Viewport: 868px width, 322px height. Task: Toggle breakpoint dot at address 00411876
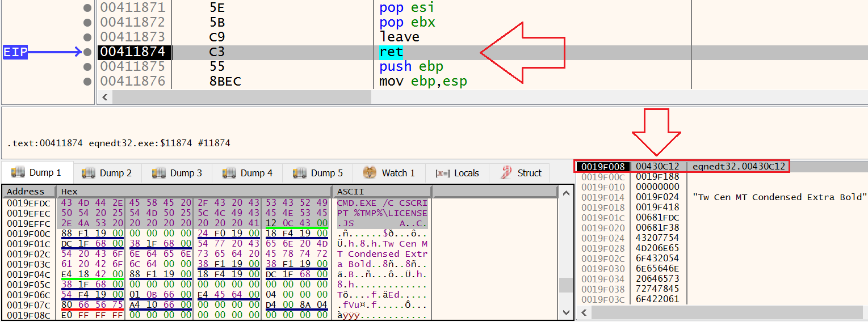87,82
